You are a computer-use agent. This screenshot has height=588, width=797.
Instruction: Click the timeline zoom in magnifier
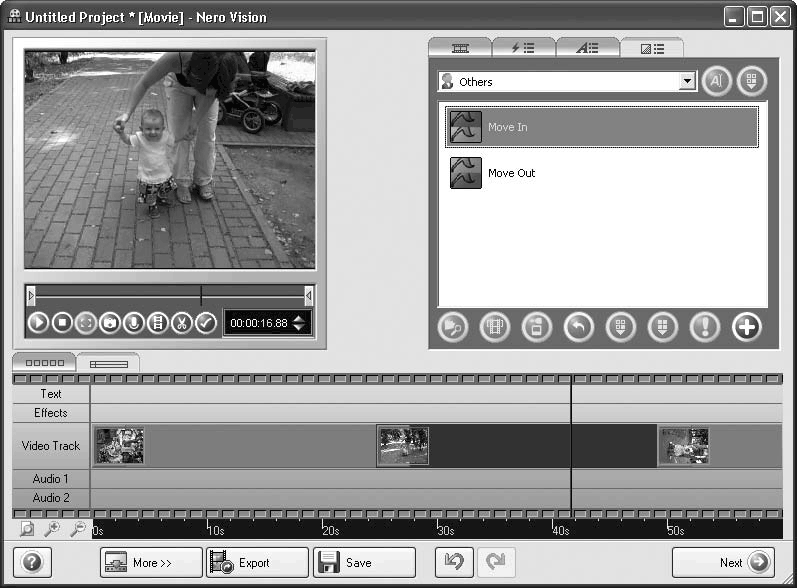(x=51, y=529)
